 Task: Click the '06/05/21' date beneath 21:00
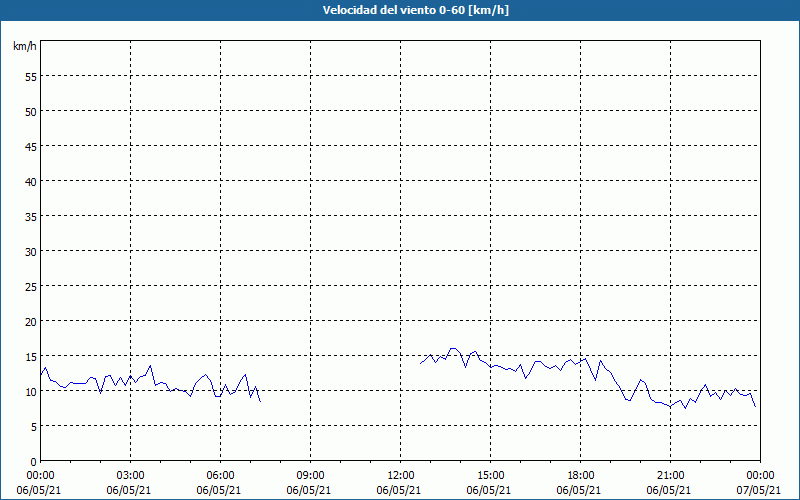click(x=669, y=490)
